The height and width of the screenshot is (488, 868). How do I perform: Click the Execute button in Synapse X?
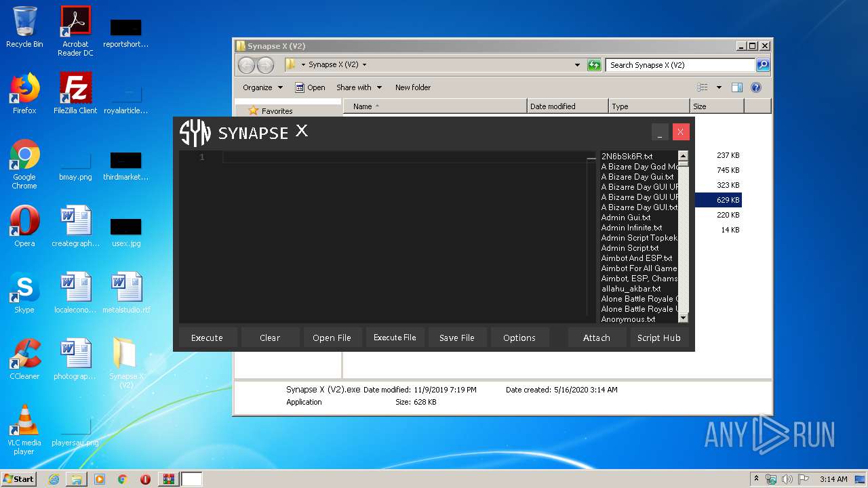(x=207, y=338)
